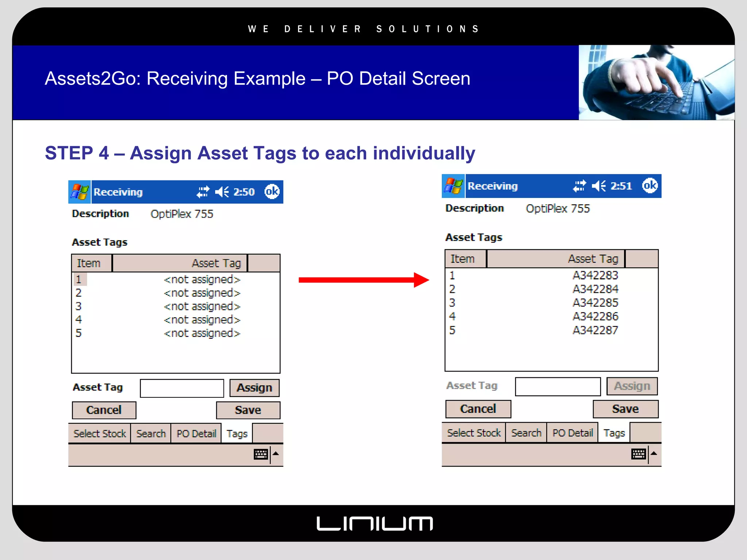Switch to Search tab in the right screen
Screen dimensions: 747x560
click(526, 433)
